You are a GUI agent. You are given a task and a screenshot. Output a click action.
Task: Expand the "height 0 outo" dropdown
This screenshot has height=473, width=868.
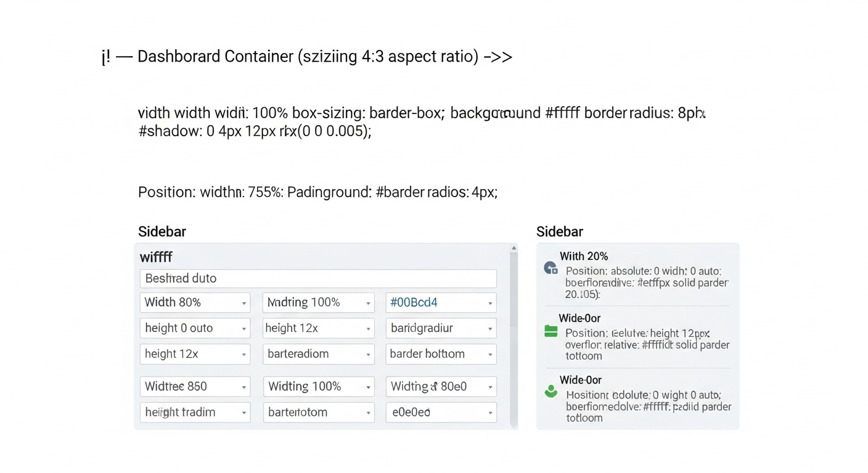[195, 328]
